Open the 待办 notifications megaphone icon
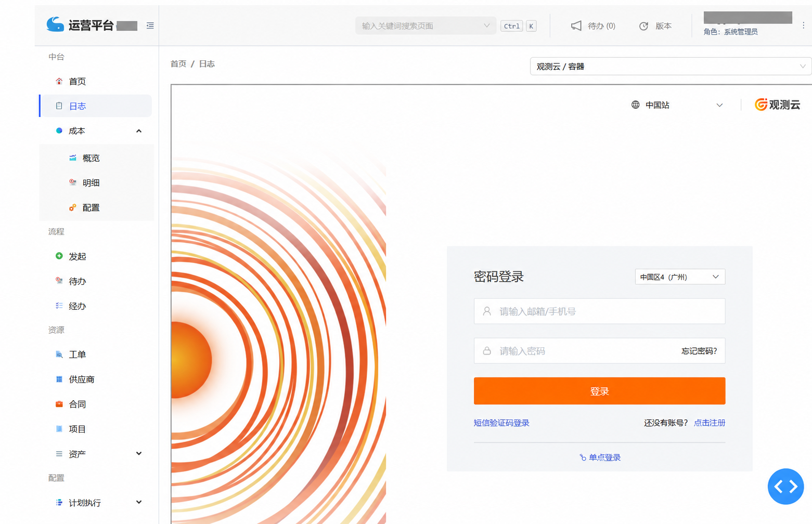 tap(576, 25)
